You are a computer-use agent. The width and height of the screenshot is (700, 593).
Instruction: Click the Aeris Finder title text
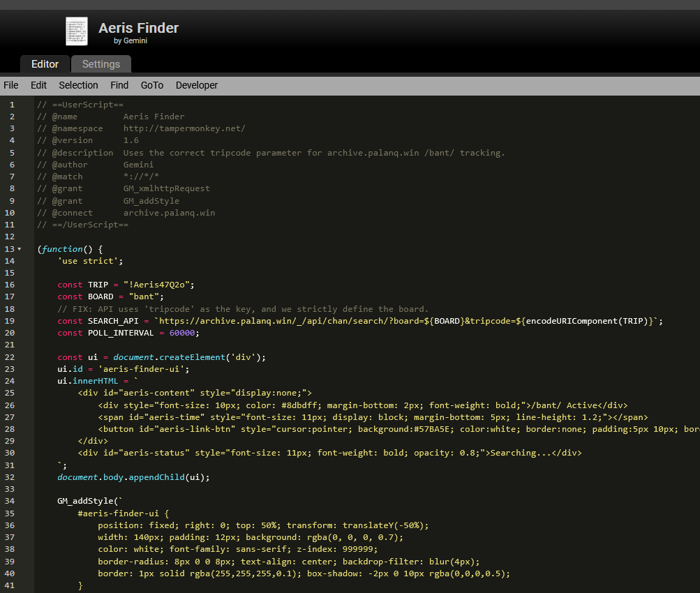138,28
